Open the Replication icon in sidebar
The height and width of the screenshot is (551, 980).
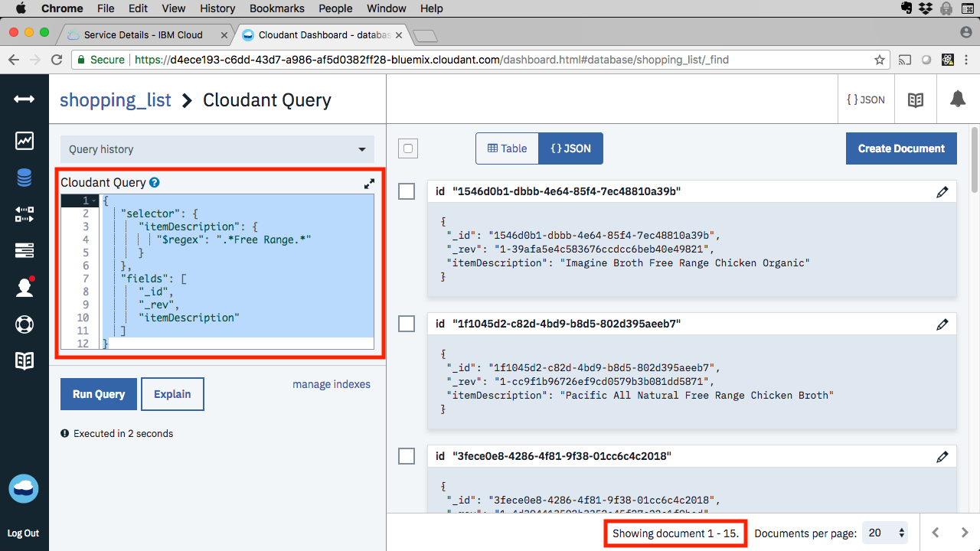24,214
